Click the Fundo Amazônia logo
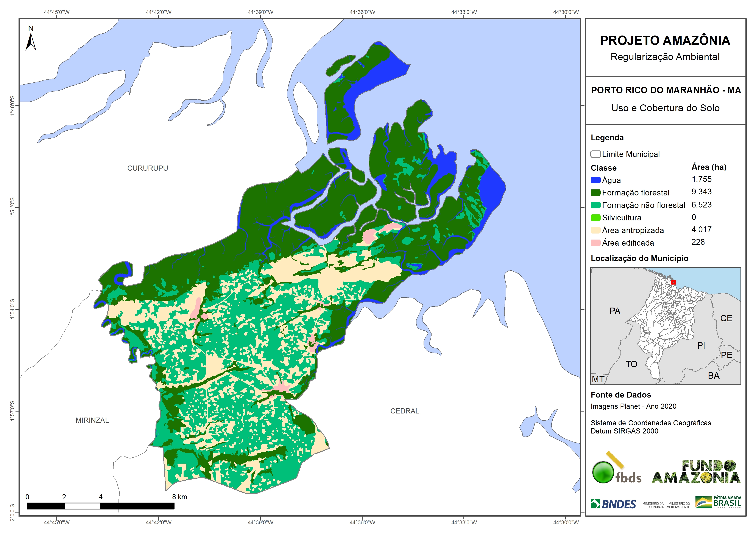 click(x=696, y=472)
